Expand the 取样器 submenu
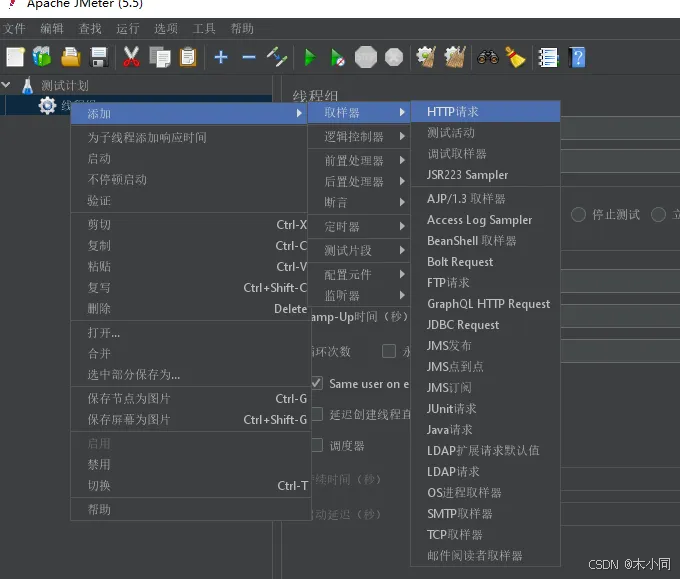 359,113
